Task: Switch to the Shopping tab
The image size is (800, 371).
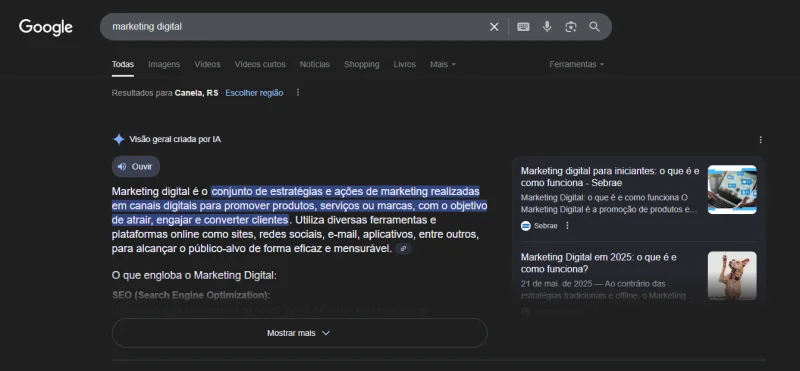Action: pyautogui.click(x=361, y=64)
